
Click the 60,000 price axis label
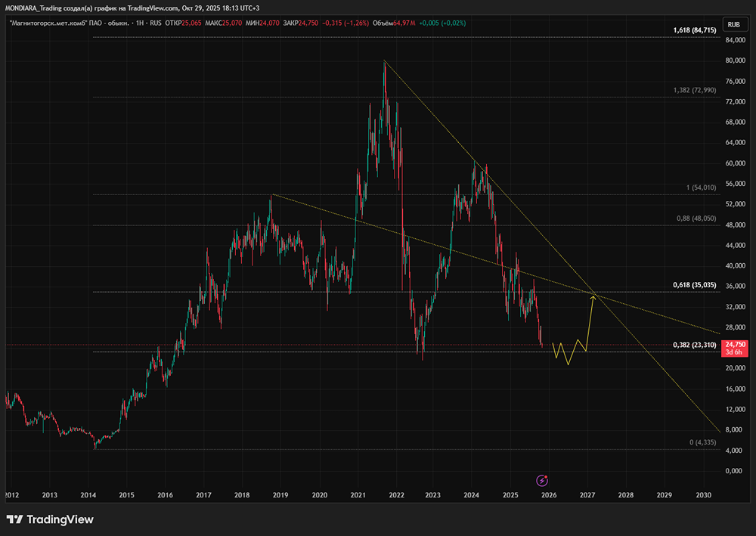point(736,163)
